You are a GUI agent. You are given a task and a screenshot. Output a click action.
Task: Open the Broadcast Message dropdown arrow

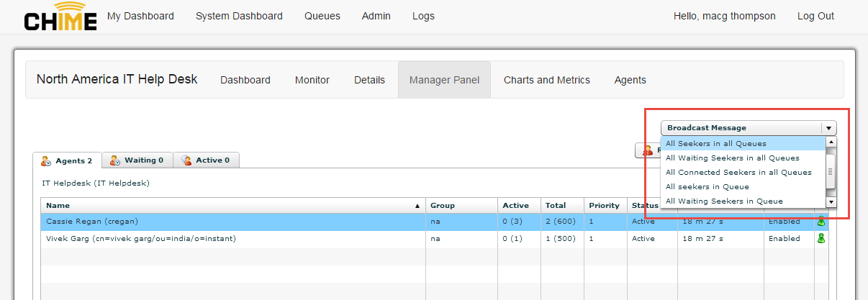pyautogui.click(x=829, y=128)
